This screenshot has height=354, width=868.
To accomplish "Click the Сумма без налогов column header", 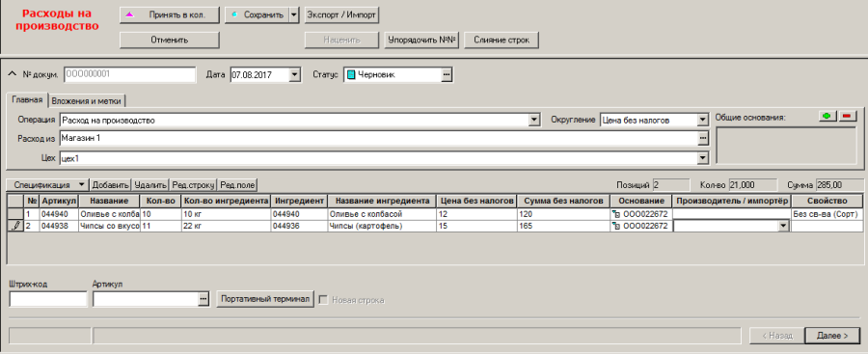I will pos(563,200).
